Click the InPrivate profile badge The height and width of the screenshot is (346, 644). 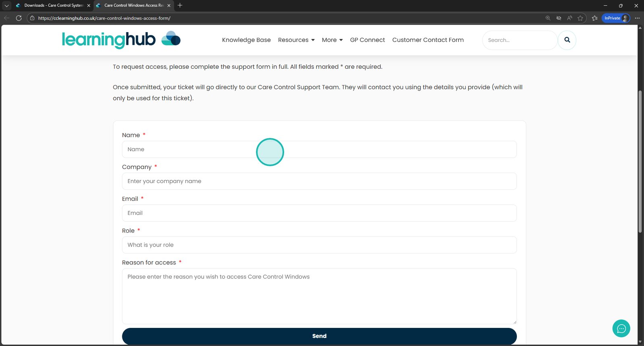tap(616, 18)
